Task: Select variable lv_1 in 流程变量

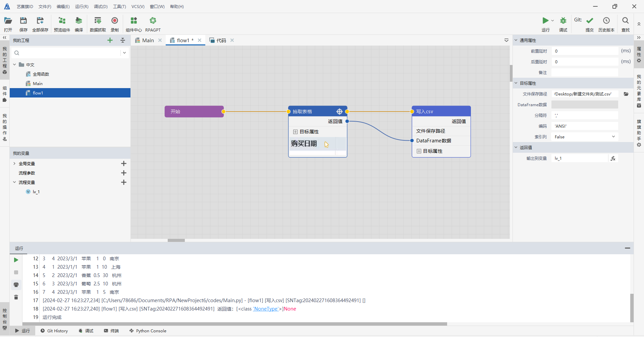Action: pos(36,192)
